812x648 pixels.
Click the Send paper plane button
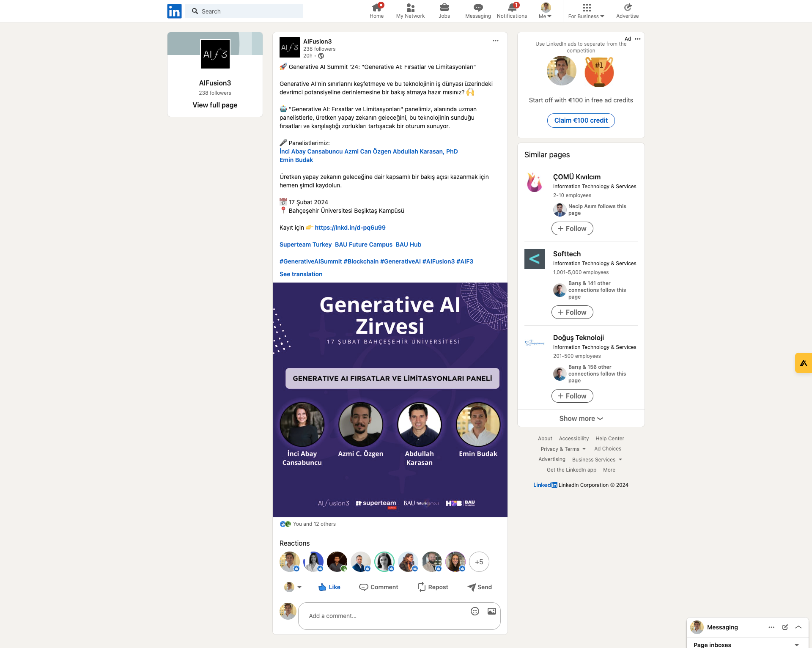click(480, 587)
